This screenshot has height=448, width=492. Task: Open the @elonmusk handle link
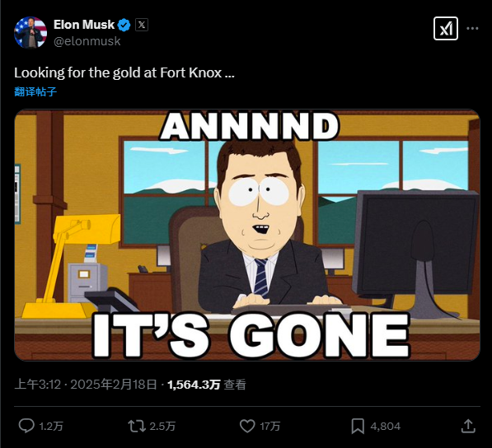[x=87, y=41]
